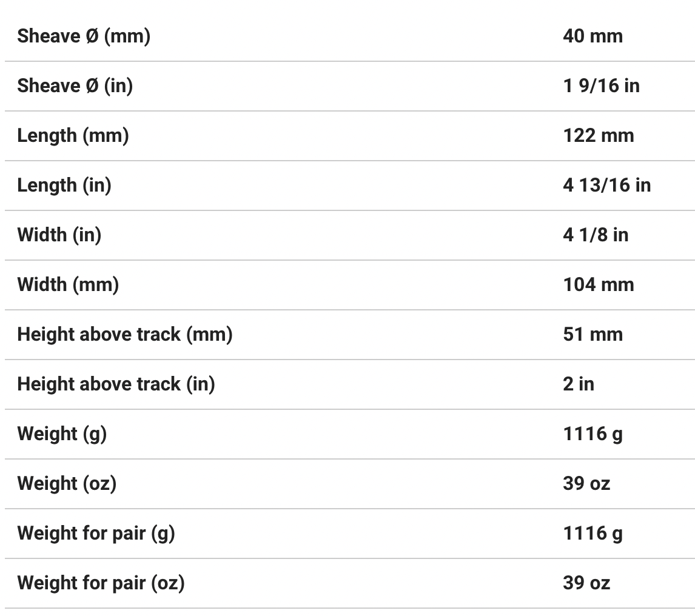Screen dimensions: 695x616
Task: Select the '4 1/8 in' width value
Action: (x=596, y=235)
